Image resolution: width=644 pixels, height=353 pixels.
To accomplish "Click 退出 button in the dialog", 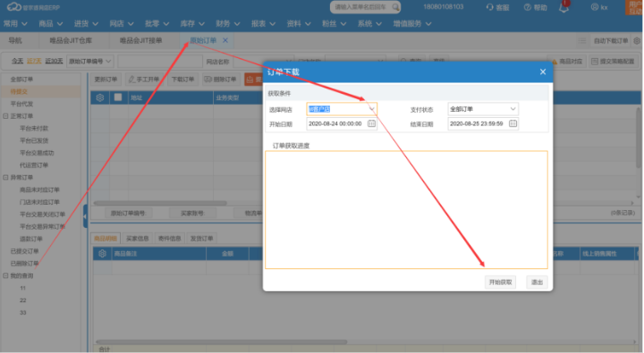I will pos(537,282).
